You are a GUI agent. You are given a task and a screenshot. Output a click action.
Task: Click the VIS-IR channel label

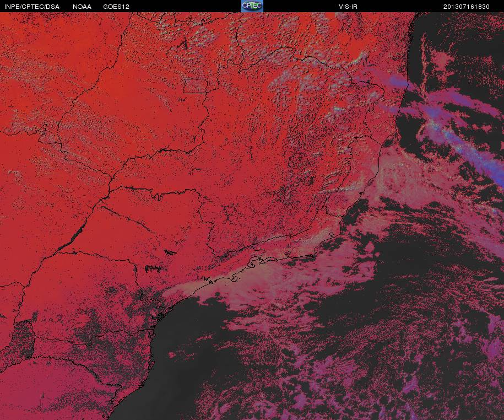348,7
